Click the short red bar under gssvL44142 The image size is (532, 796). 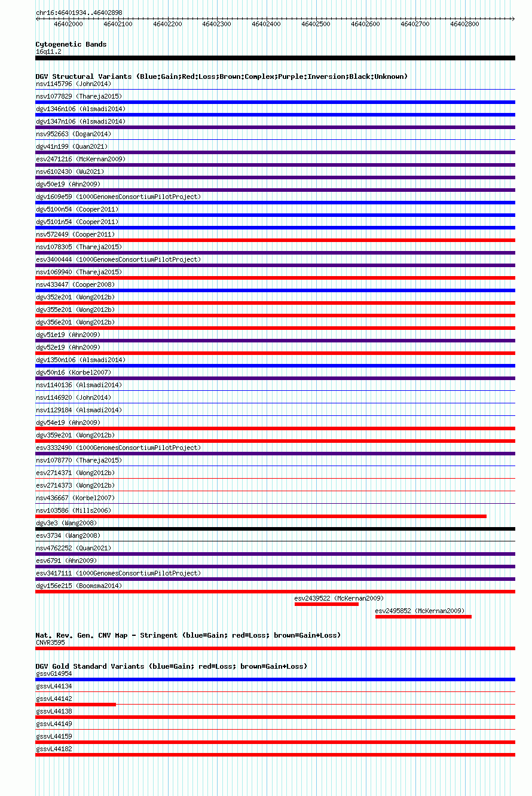click(75, 705)
